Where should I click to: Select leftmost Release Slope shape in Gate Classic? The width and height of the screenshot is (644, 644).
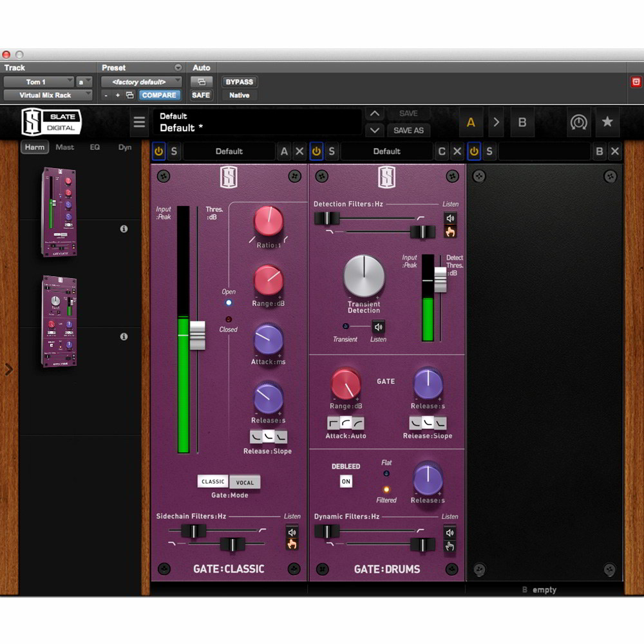pos(256,437)
